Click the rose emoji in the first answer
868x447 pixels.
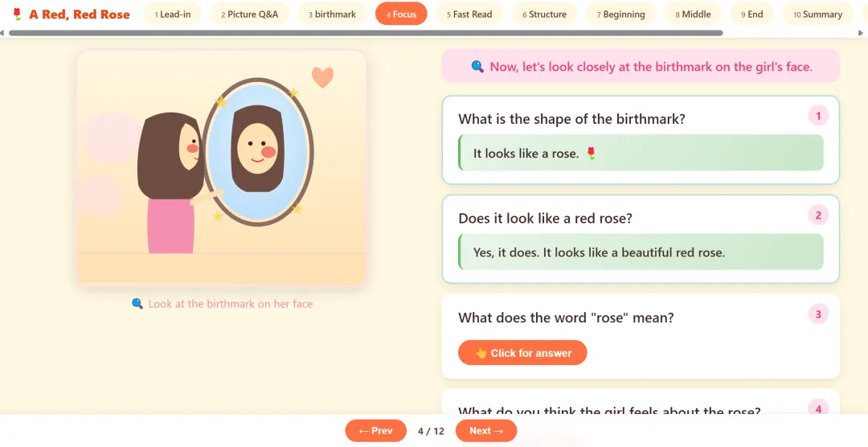(x=592, y=153)
